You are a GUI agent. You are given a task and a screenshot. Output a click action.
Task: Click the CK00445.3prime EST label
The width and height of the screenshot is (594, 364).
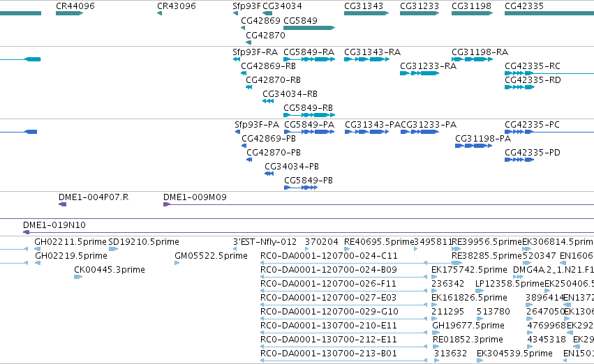tap(109, 270)
